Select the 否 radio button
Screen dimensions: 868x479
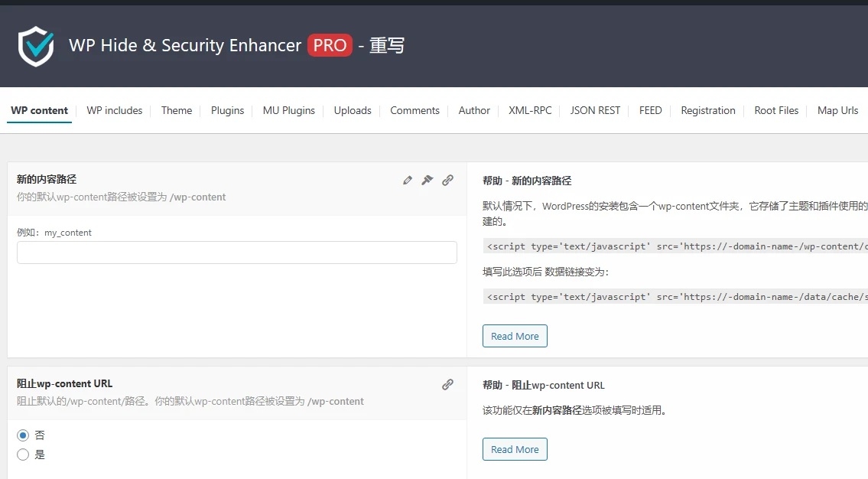pos(23,435)
